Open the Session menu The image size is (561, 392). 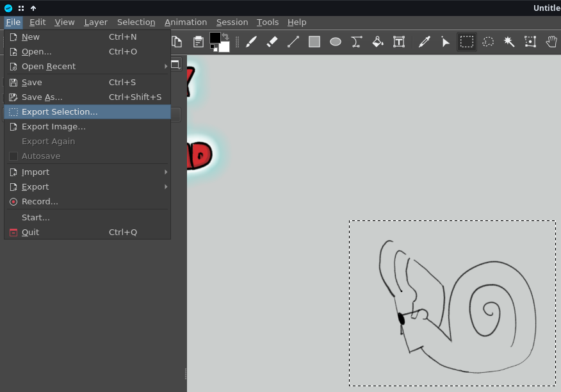tap(232, 22)
